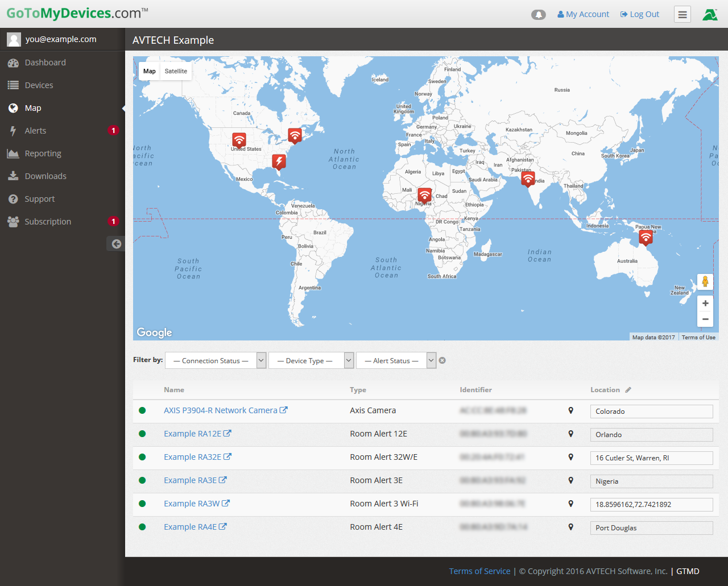Edit the Nigeria location field
Image resolution: width=728 pixels, height=586 pixels.
(x=652, y=481)
